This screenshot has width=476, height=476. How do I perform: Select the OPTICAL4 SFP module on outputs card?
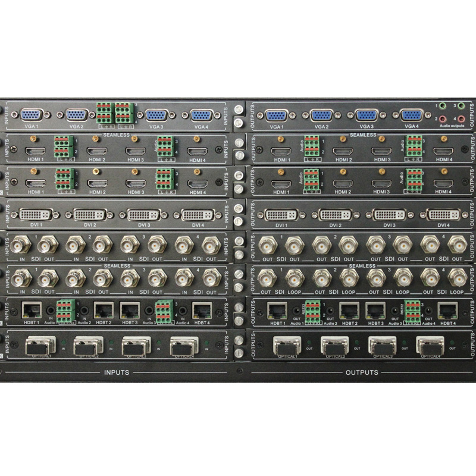point(430,346)
